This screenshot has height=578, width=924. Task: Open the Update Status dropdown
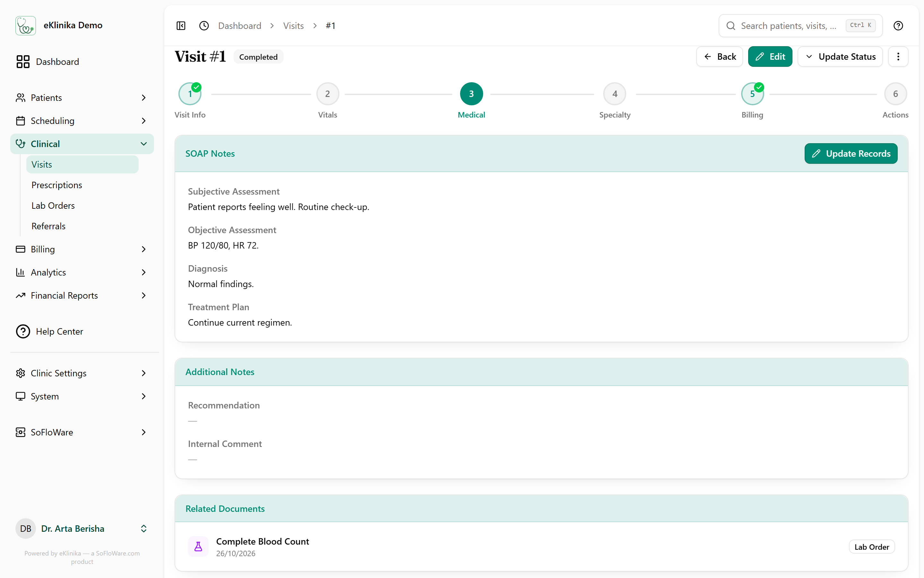point(840,57)
